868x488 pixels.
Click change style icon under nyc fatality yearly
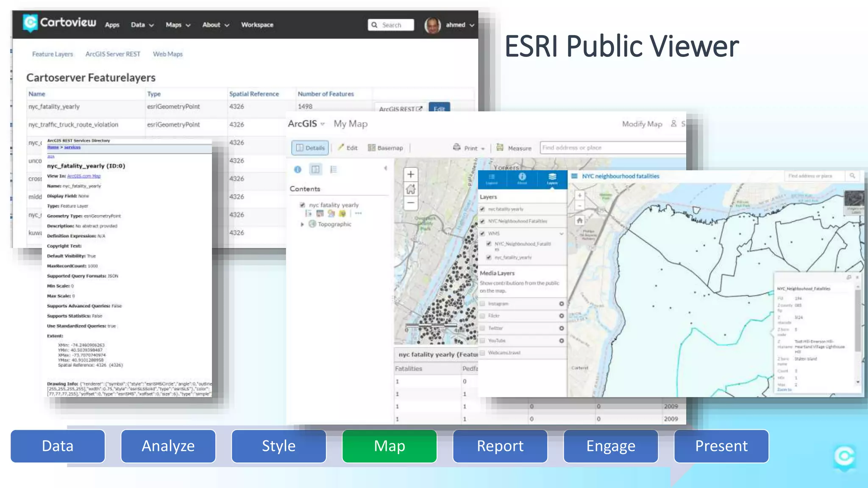331,213
